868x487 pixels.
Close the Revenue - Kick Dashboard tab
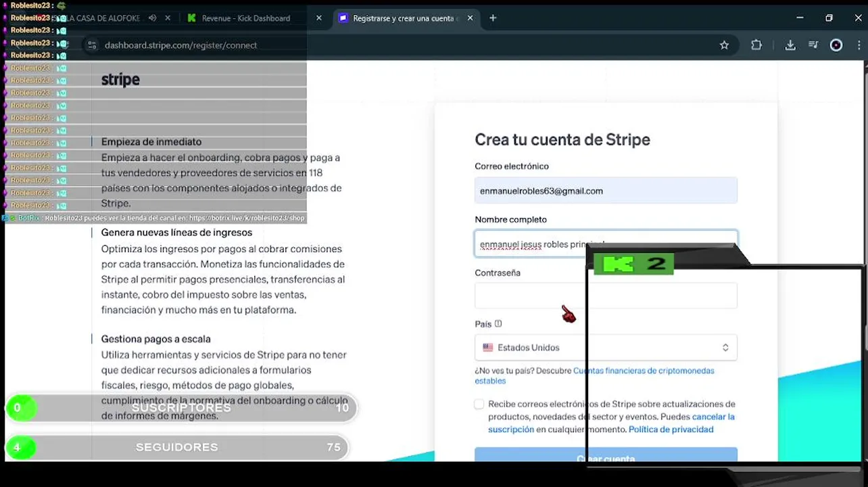point(319,18)
